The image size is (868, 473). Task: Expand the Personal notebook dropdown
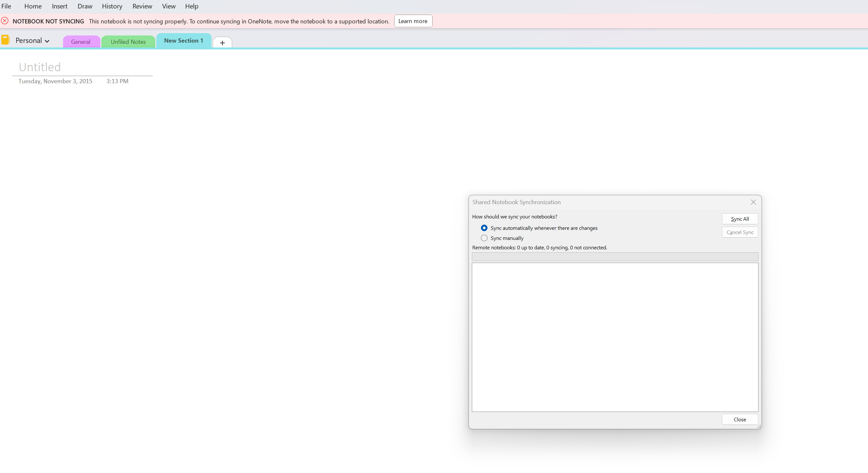(x=47, y=41)
